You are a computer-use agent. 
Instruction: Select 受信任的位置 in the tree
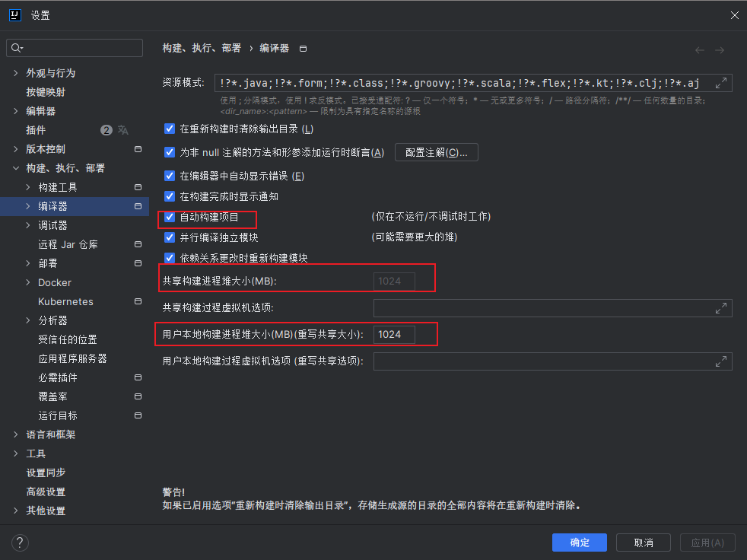point(68,339)
